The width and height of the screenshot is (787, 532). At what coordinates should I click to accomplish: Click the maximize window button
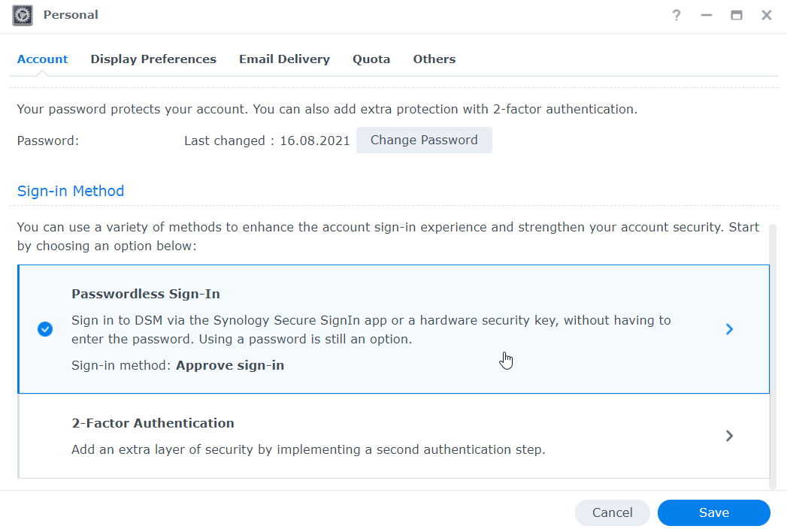point(736,15)
